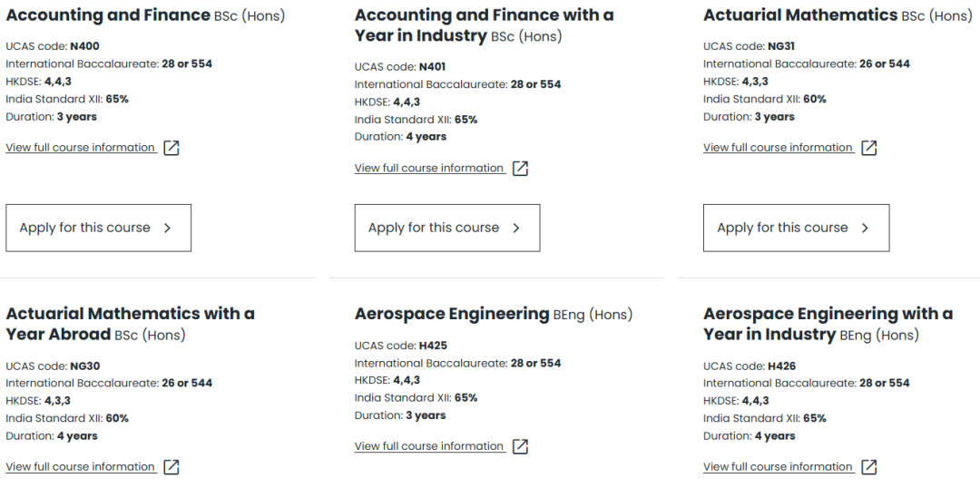
Task: View full course information for Accounting and Finance
Action: click(x=81, y=148)
